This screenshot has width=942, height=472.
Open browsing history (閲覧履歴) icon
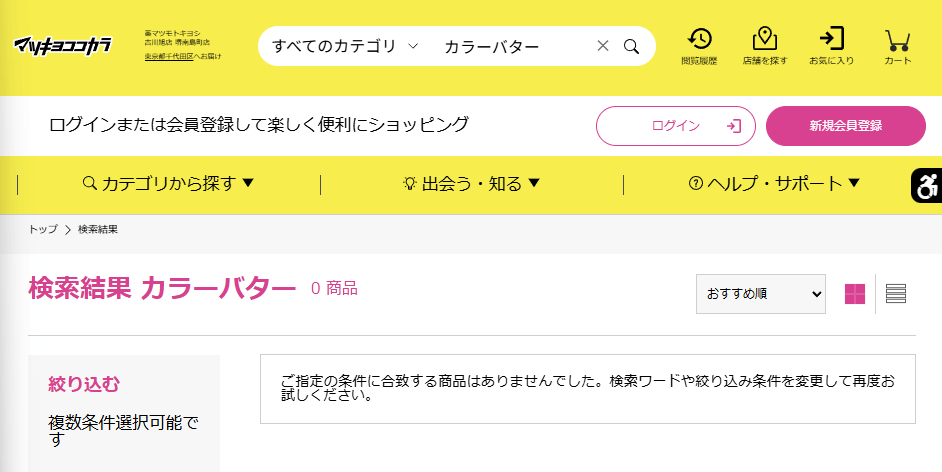699,46
